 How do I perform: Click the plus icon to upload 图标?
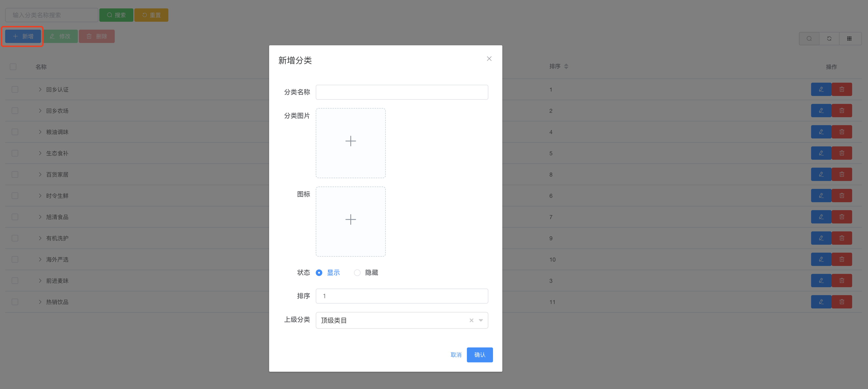pos(351,220)
